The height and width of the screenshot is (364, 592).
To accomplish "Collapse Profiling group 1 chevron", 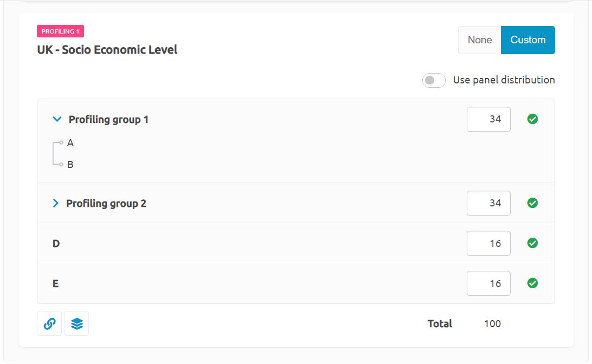I will (x=56, y=119).
